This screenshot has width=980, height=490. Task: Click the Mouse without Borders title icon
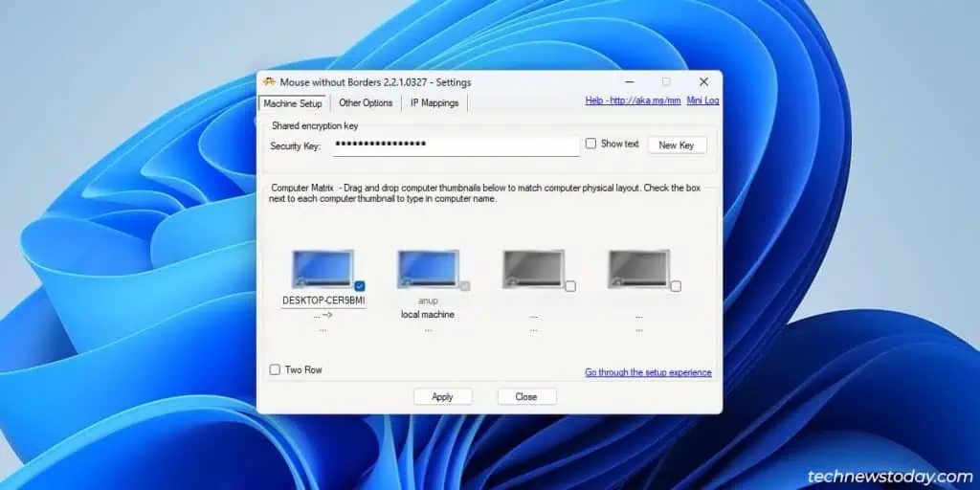click(269, 82)
